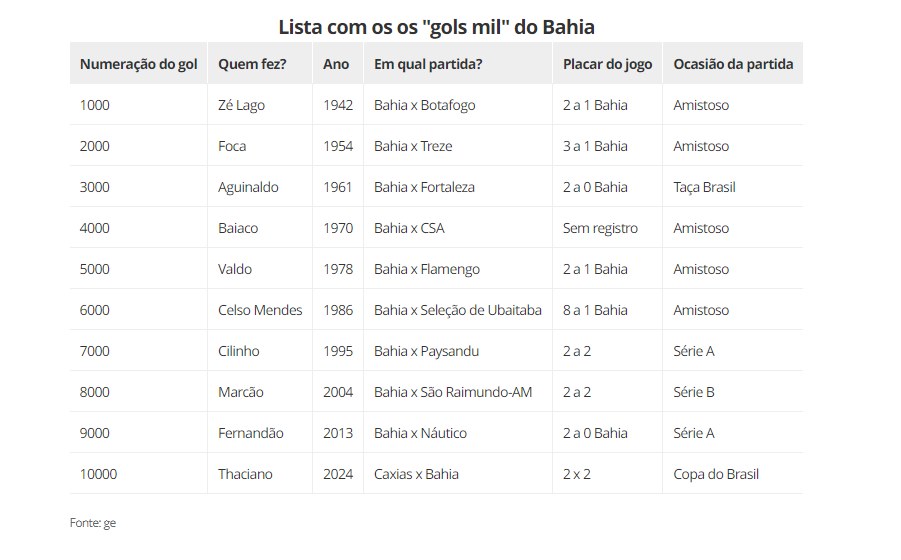Click the "Sem registro" score cell
The image size is (901, 560).
click(600, 228)
